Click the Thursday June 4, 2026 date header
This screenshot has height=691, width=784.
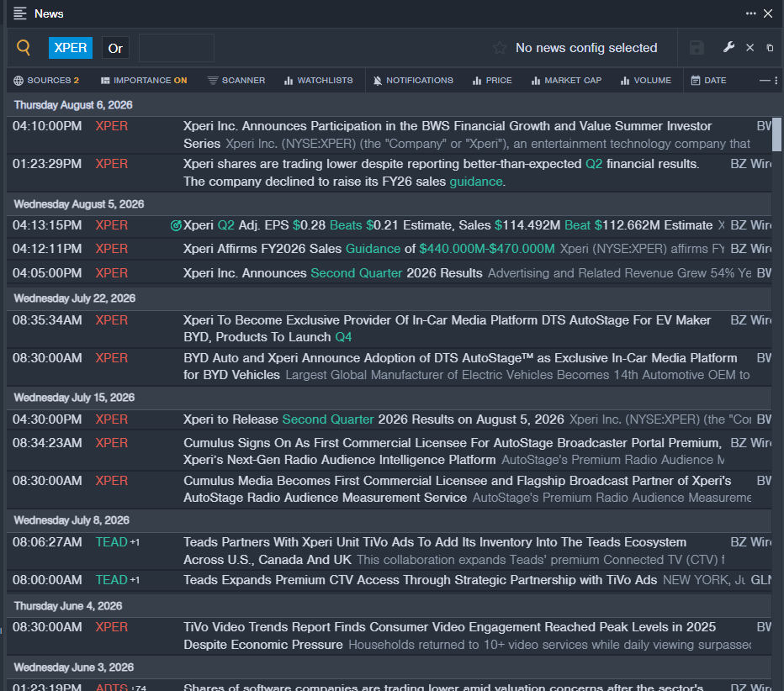tap(68, 606)
